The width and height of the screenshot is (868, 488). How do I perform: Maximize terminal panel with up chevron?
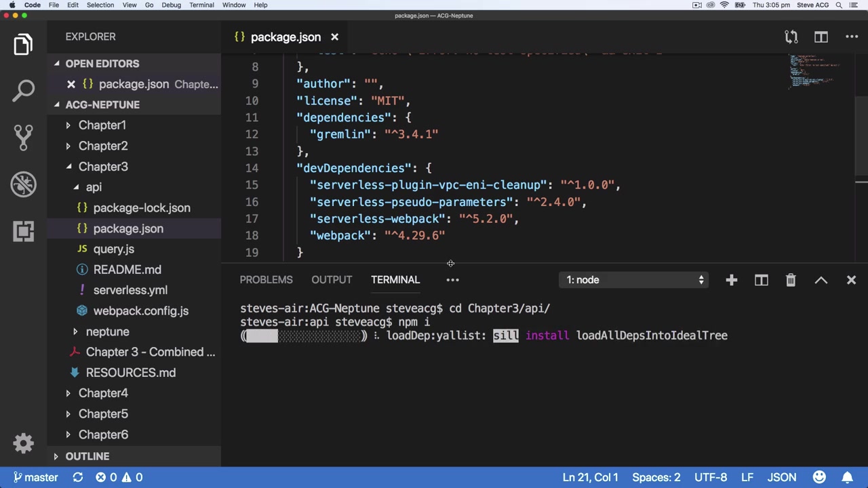[821, 280]
